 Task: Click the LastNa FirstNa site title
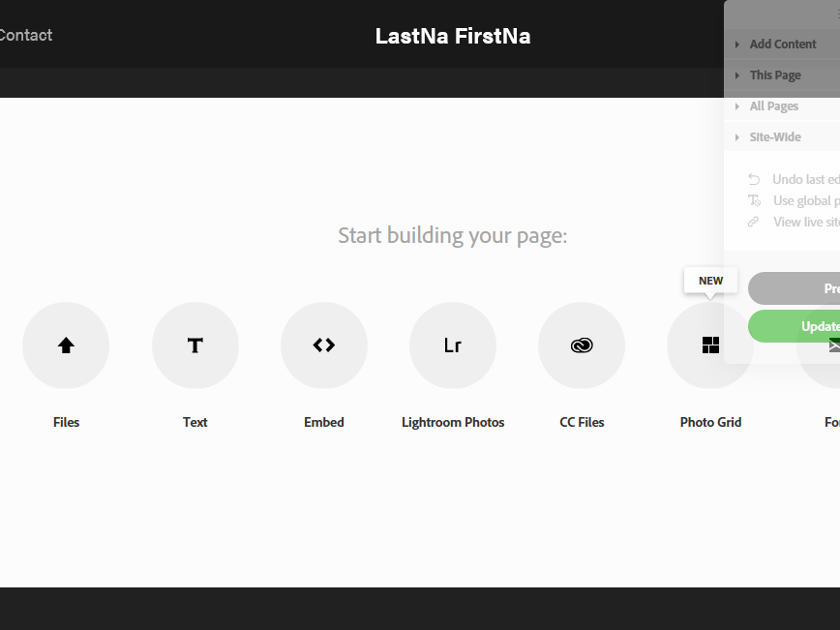point(453,36)
